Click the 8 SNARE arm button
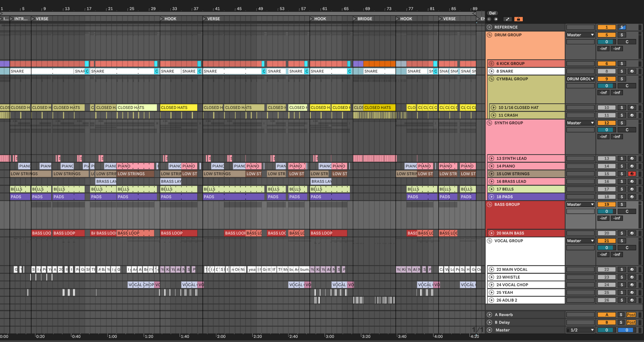644x342 pixels. point(631,71)
